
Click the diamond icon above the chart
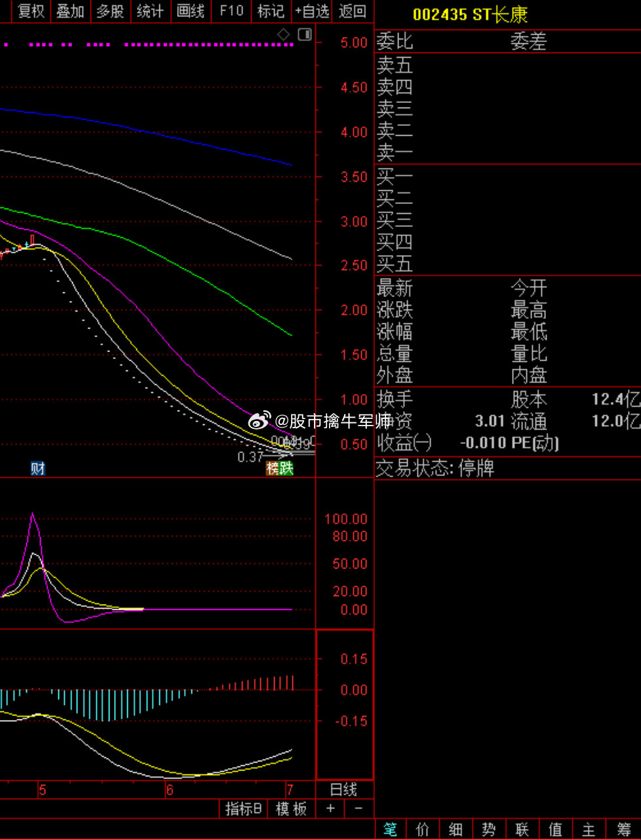(283, 35)
